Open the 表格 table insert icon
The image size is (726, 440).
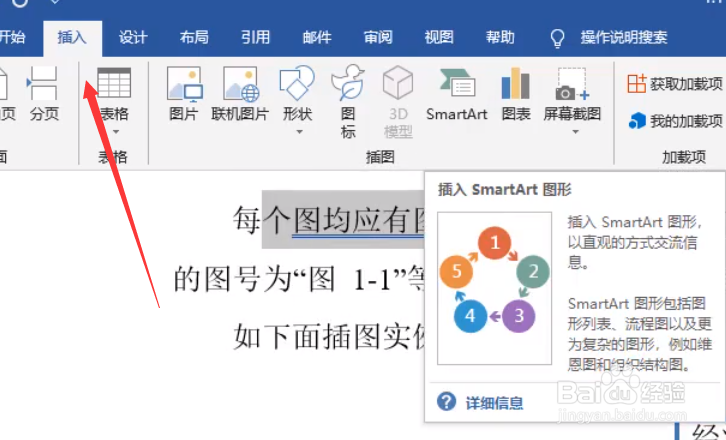coord(114,83)
